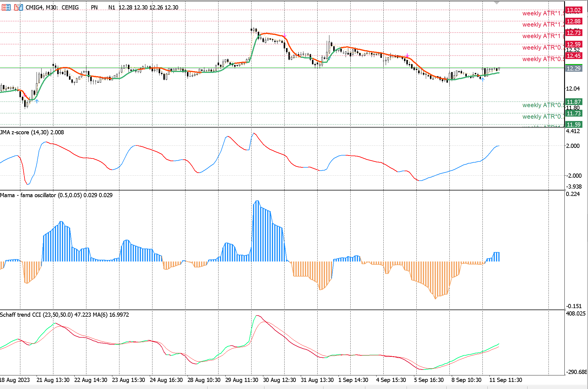588x389 pixels.
Task: Click the green 11.87 price level tag
Action: click(x=574, y=102)
